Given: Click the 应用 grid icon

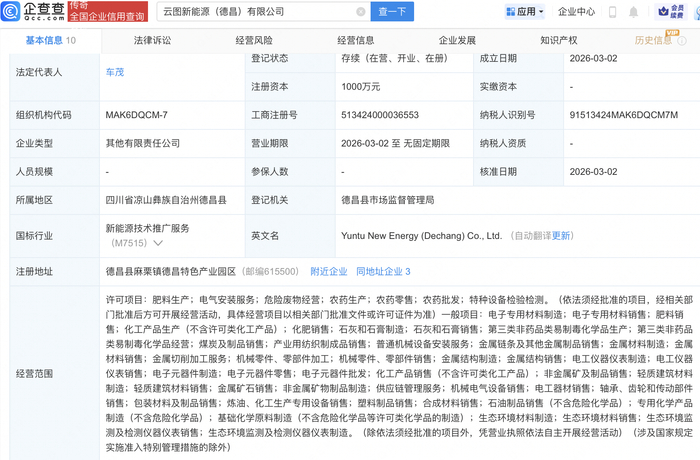Looking at the screenshot, I should point(510,12).
